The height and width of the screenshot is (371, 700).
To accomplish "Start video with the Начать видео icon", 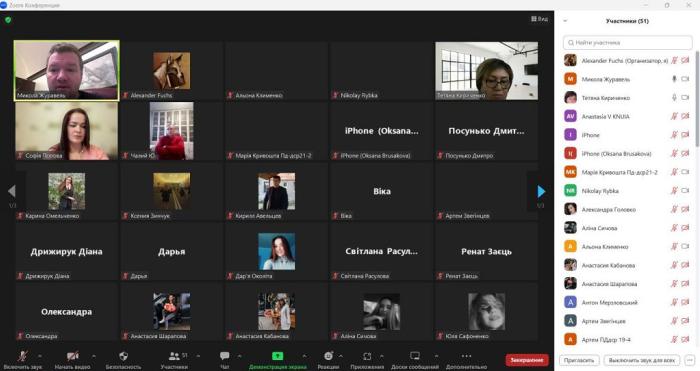I will 72,356.
